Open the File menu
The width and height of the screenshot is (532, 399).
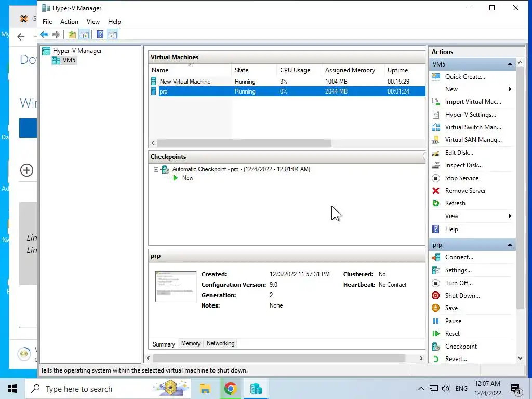(47, 22)
